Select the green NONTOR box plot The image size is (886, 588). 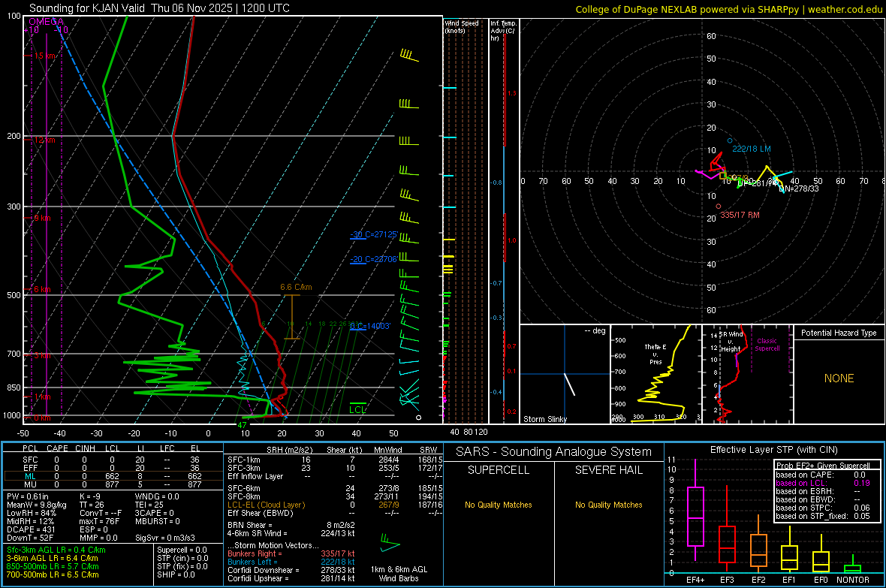[853, 564]
